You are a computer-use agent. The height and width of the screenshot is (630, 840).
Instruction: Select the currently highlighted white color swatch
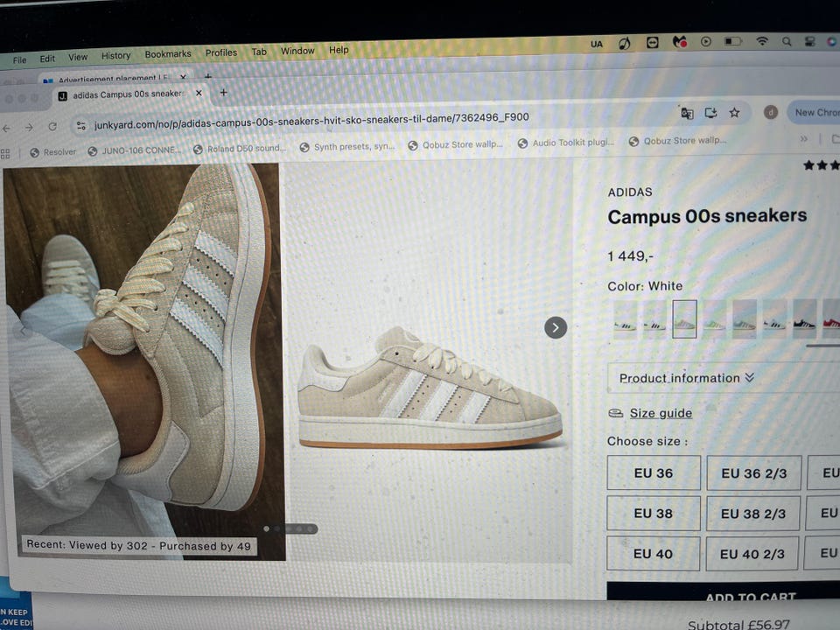pos(684,319)
